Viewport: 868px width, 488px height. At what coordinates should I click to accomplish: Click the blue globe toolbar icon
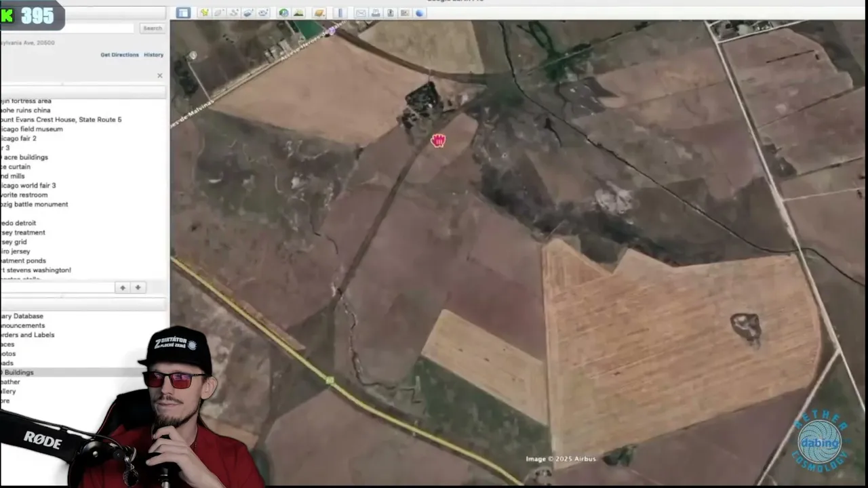coord(420,13)
